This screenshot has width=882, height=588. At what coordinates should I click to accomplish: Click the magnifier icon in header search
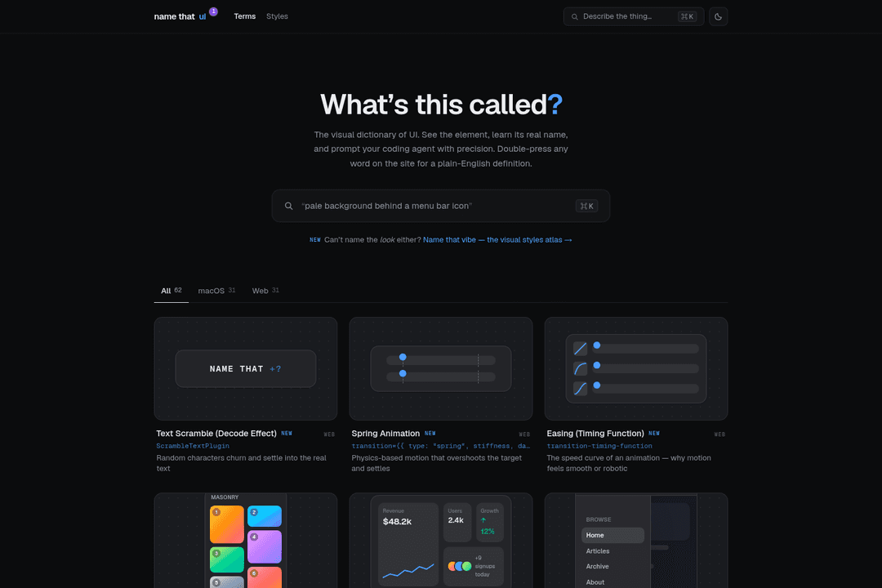pos(574,17)
